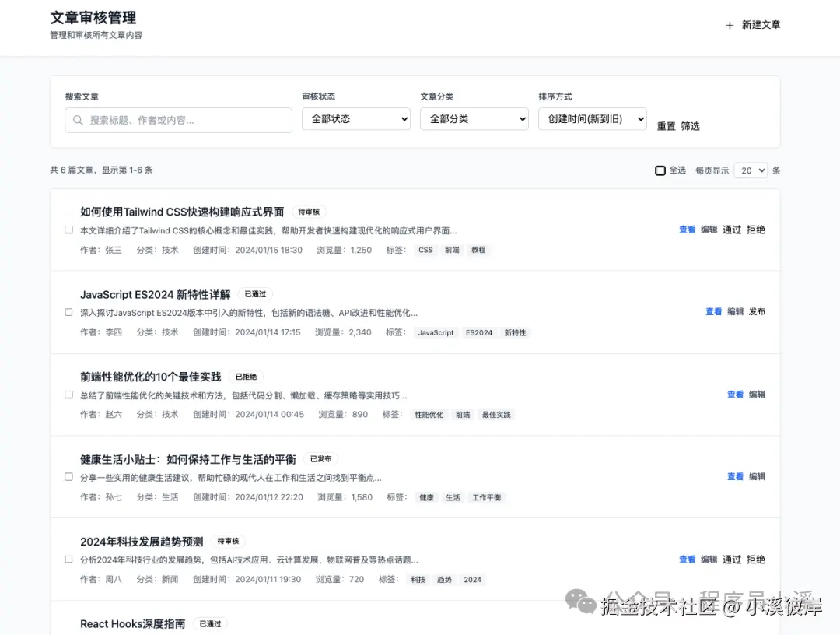This screenshot has height=635, width=840.
Task: Select the JavaScript ES2024 article checkbox
Action: (x=68, y=311)
